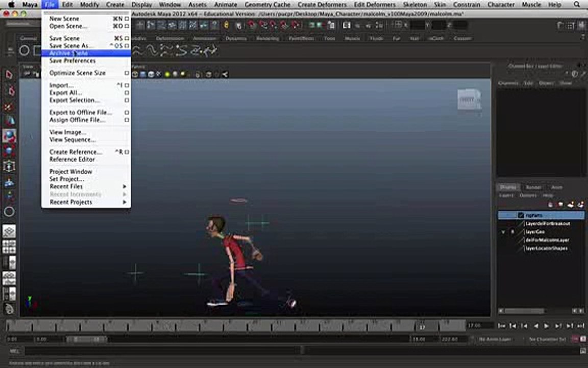Click the range slider bar handle
The width and height of the screenshot is (588, 368).
pos(86,339)
